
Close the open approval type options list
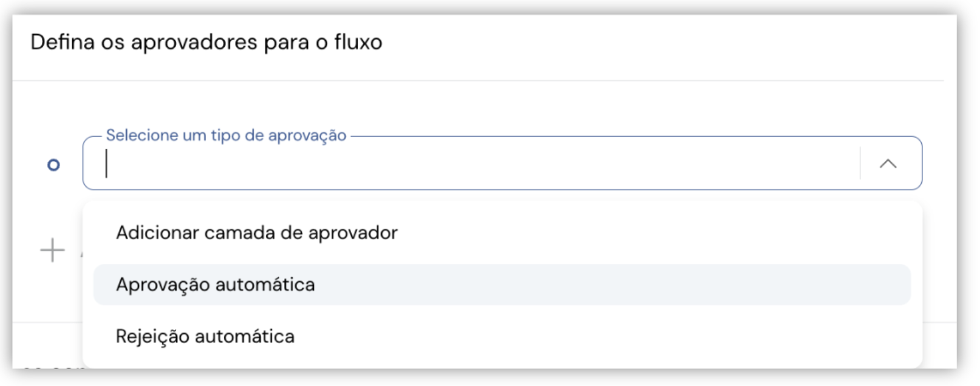point(888,163)
